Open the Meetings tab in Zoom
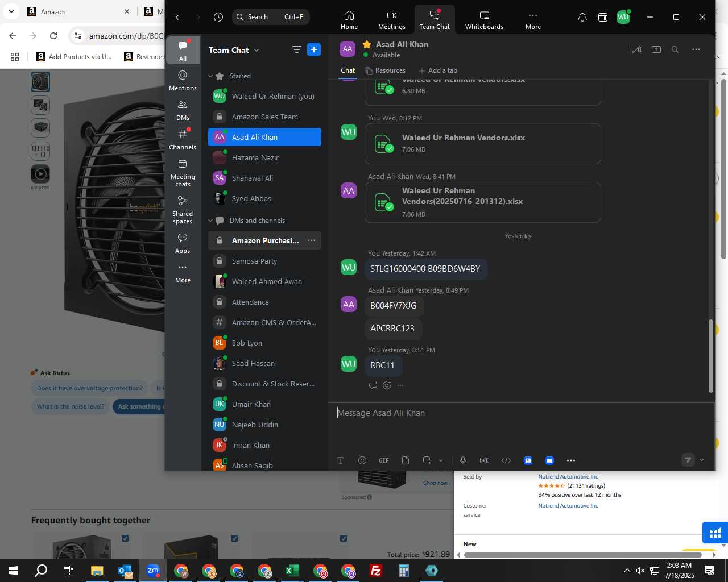Viewport: 728px width, 582px height. pyautogui.click(x=392, y=20)
